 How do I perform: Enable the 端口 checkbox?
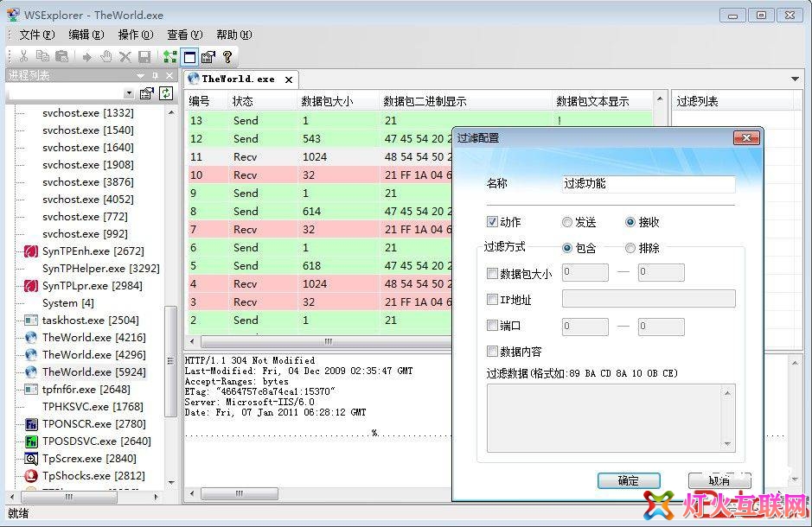(492, 326)
